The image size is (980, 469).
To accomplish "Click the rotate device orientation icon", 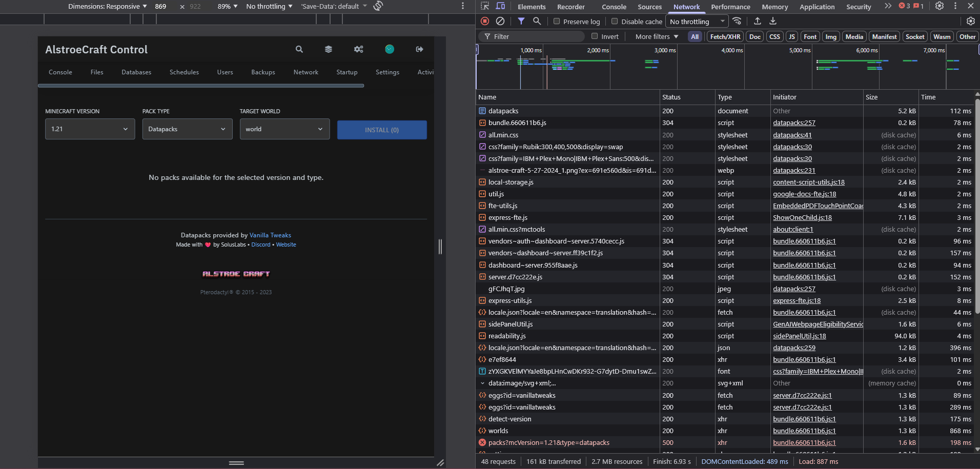I will click(x=378, y=6).
